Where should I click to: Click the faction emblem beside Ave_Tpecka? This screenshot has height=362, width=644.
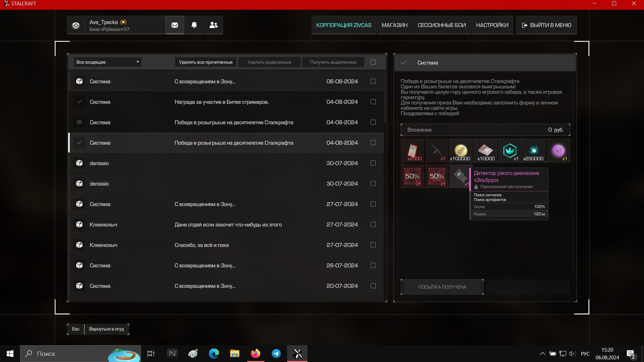76,25
